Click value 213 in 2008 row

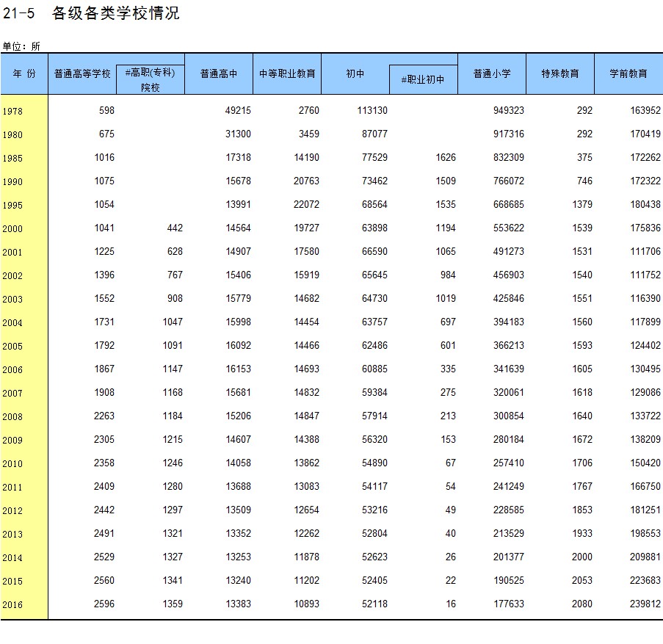(x=448, y=416)
